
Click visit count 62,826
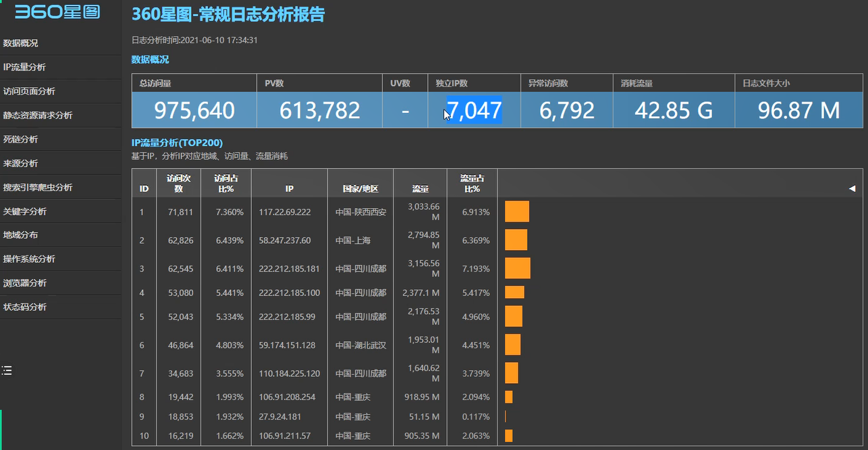click(x=180, y=241)
